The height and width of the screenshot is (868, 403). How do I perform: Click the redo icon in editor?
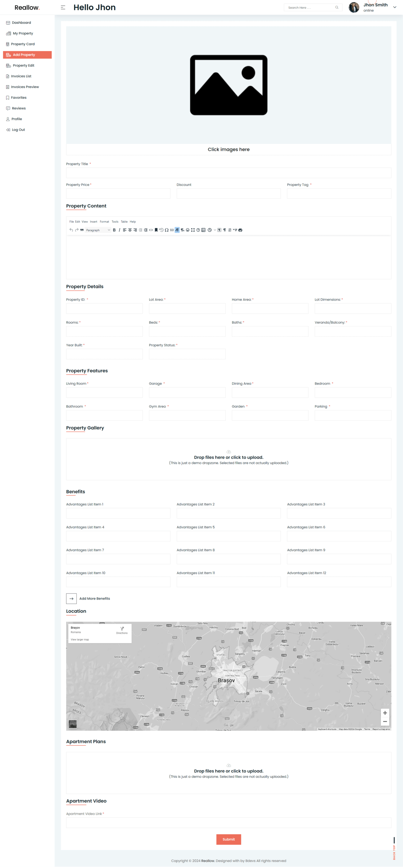77,230
